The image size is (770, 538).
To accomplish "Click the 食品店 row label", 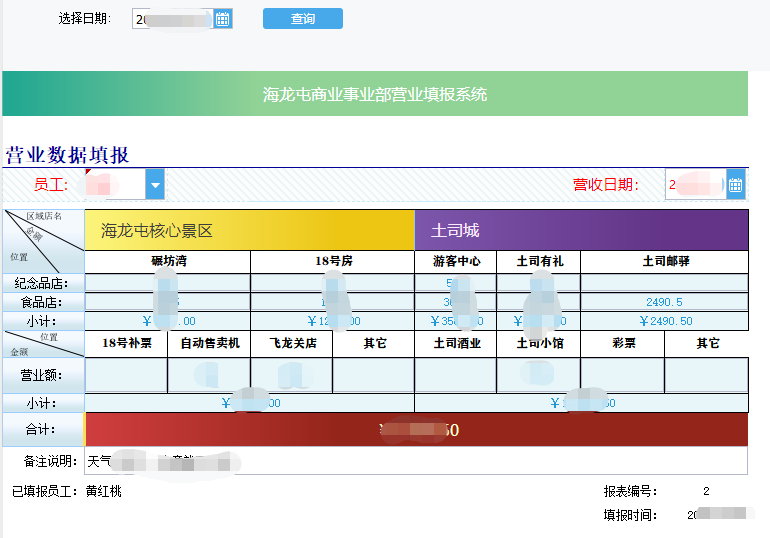I will 42,302.
